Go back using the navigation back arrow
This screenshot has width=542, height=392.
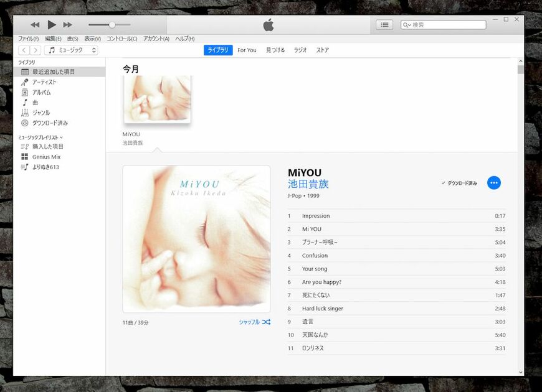24,50
